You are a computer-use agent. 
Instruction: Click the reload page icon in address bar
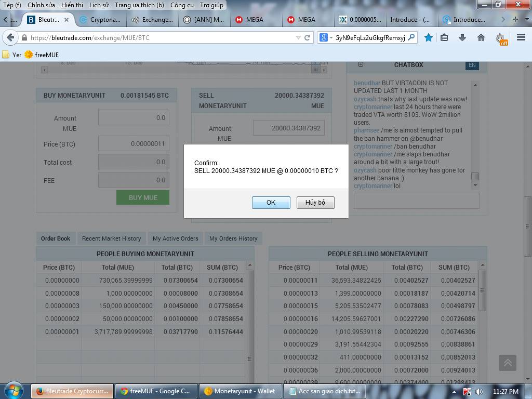coord(308,37)
